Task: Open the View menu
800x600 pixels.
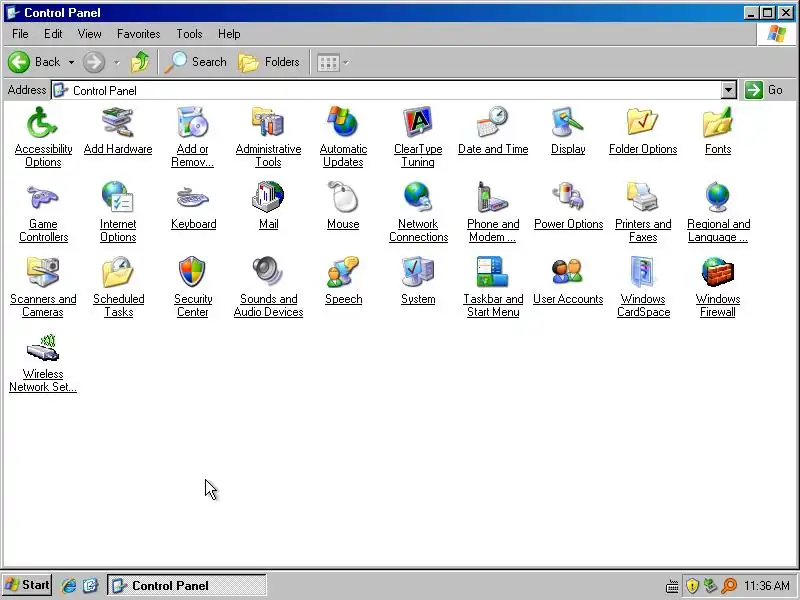Action: click(x=89, y=34)
